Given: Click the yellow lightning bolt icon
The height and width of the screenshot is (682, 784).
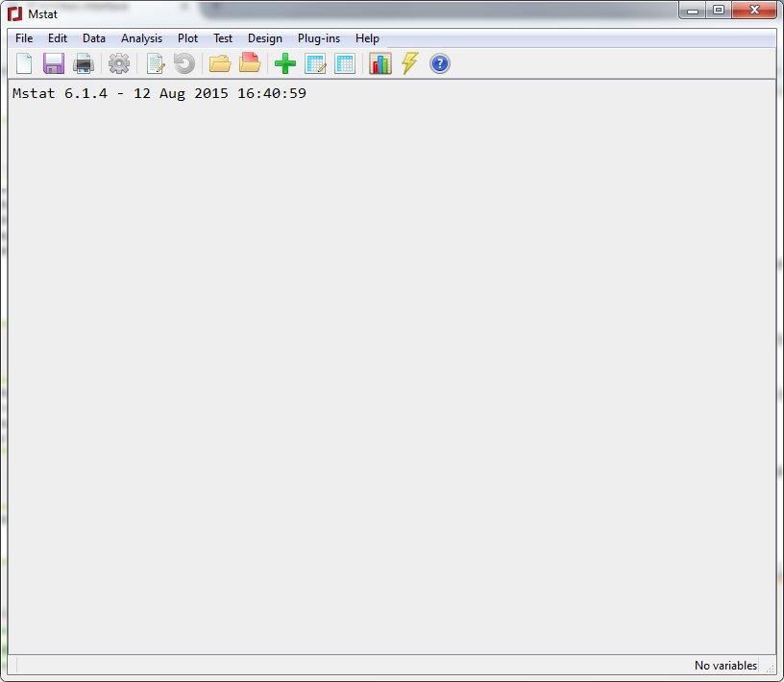Looking at the screenshot, I should (x=410, y=63).
